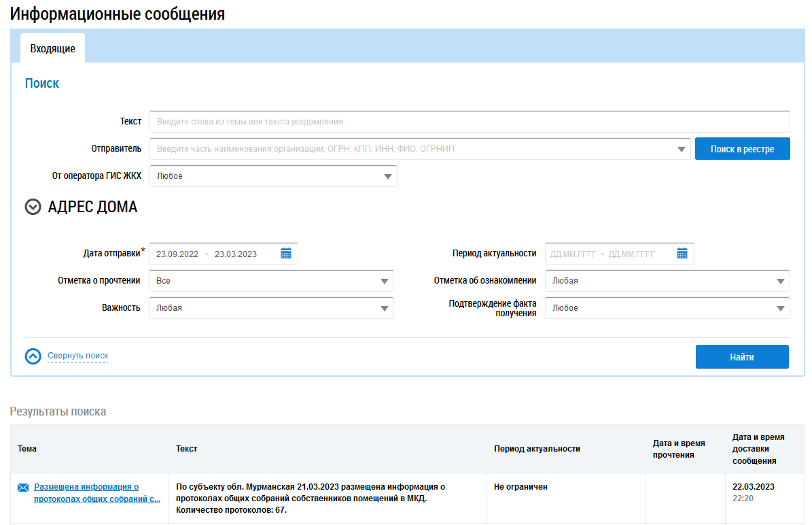Open the Период актуальности calendar picker
This screenshot has height=525, width=812.
[682, 254]
